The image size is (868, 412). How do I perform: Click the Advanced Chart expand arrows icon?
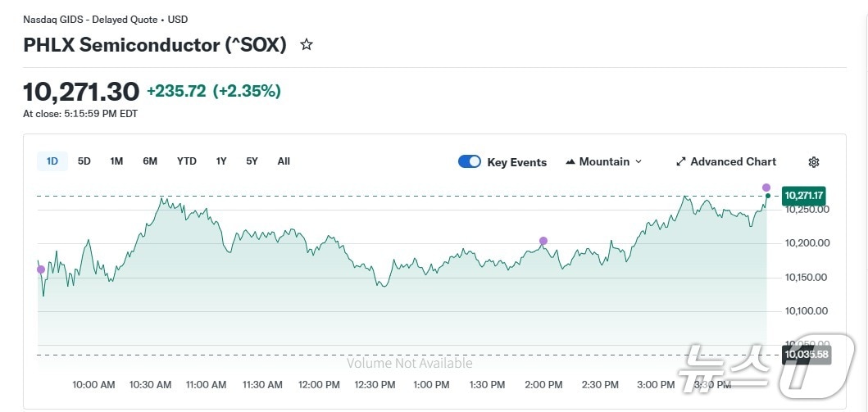tap(680, 162)
